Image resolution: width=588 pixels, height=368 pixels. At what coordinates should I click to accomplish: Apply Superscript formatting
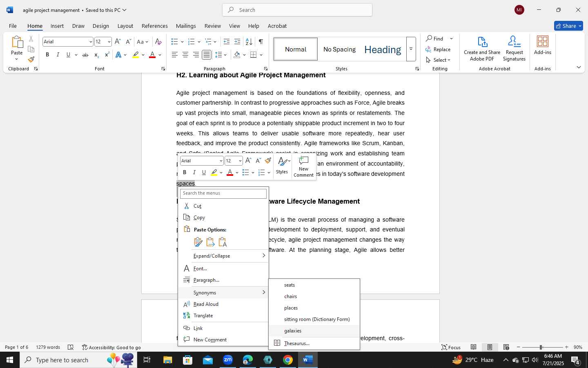107,55
